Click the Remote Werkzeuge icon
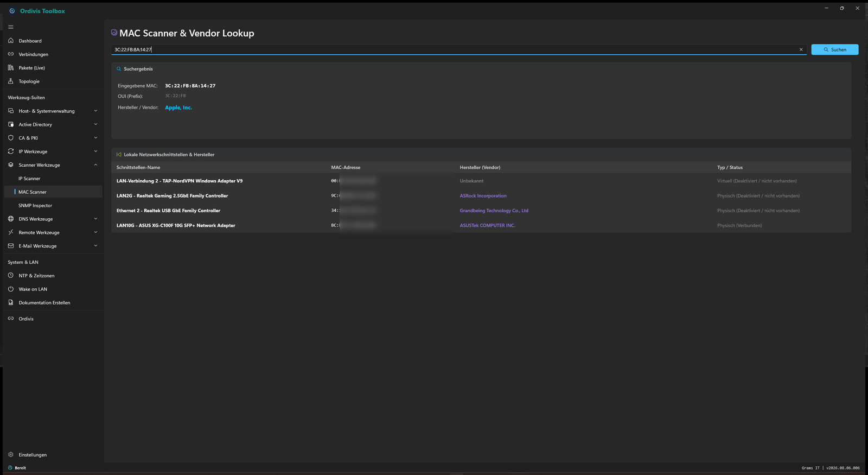 11,232
